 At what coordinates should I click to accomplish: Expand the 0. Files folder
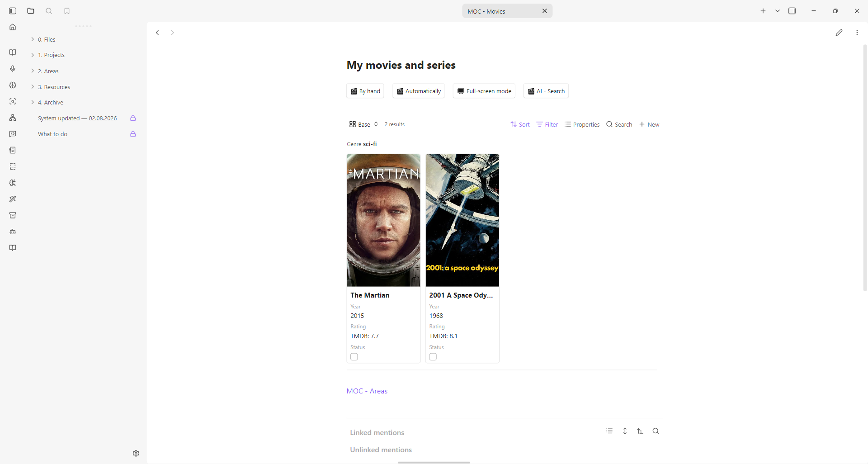33,39
